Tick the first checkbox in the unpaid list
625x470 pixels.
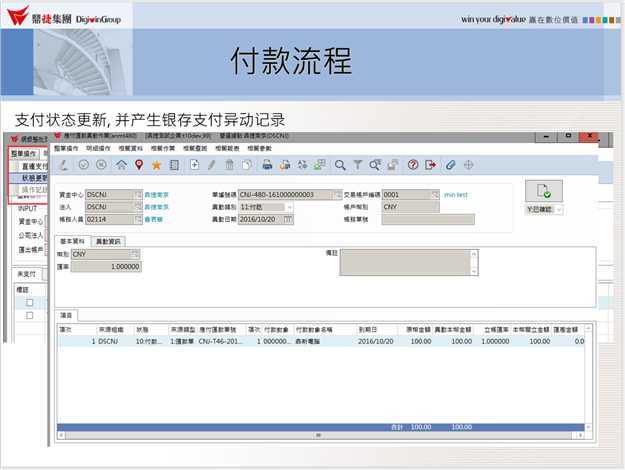tap(30, 302)
